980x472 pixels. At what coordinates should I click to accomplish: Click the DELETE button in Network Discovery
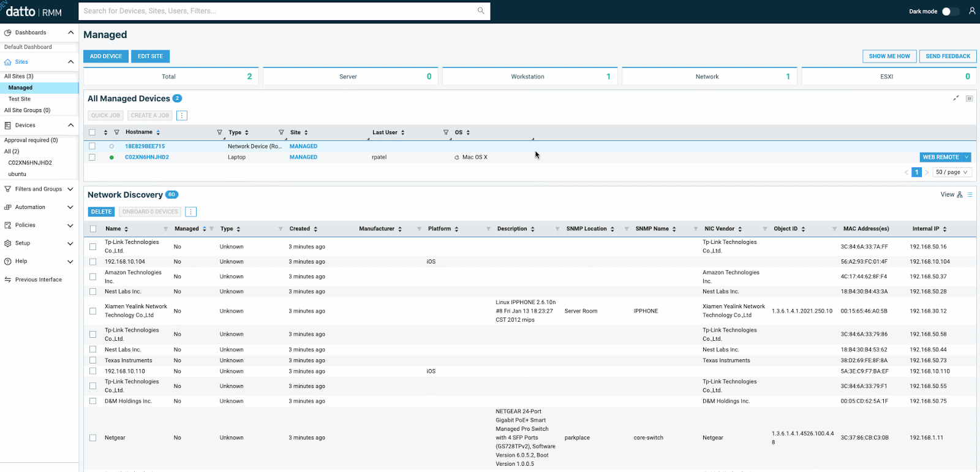pyautogui.click(x=101, y=211)
